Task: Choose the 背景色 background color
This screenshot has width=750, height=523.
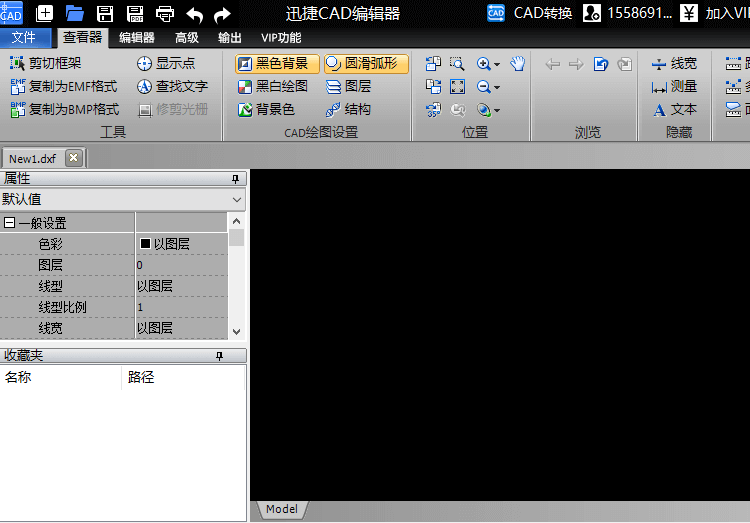Action: point(266,109)
